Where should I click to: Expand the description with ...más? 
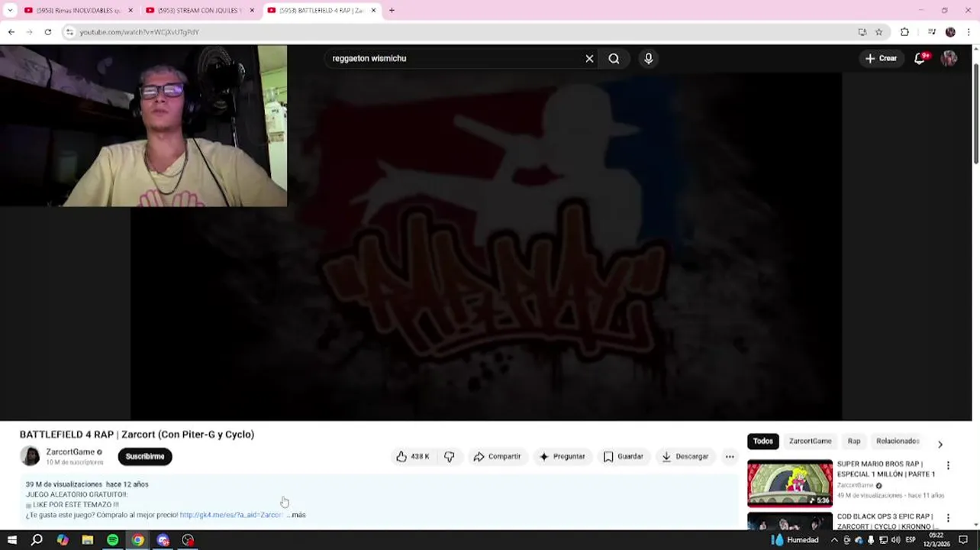click(297, 515)
